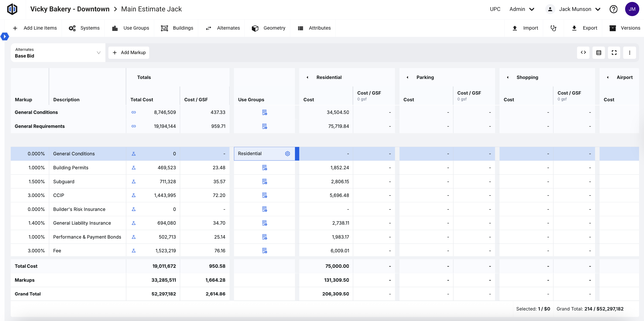Viewport: 644px width, 321px height.
Task: Open the Alternates Base Bid dropdown
Action: click(58, 53)
